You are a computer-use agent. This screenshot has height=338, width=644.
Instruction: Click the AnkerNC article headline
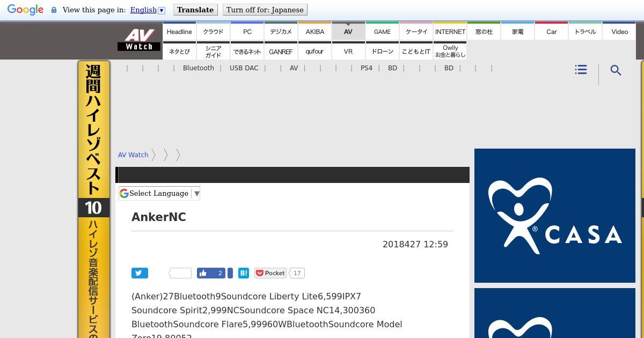coord(159,217)
